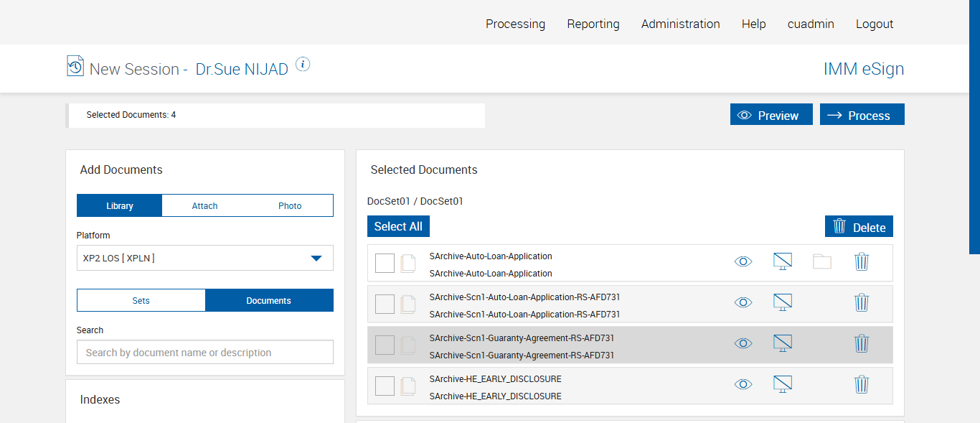Switch to the Sets tab
Image resolution: width=980 pixels, height=423 pixels.
click(x=141, y=300)
